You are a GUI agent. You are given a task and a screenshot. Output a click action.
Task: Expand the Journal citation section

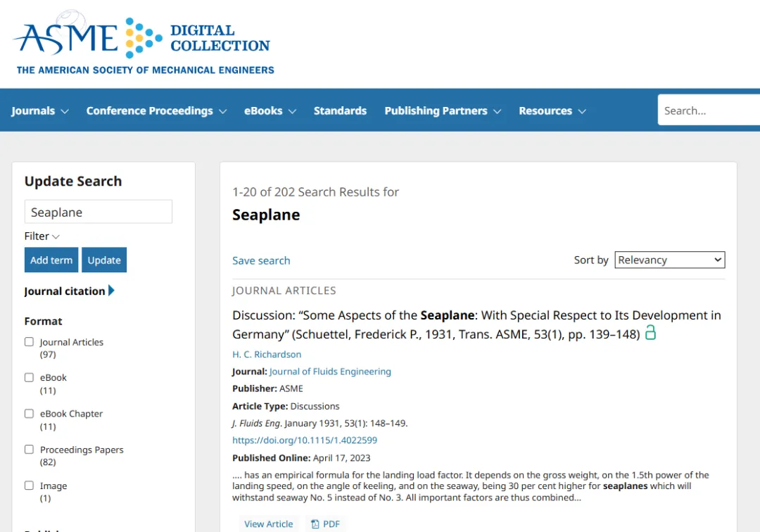click(69, 291)
